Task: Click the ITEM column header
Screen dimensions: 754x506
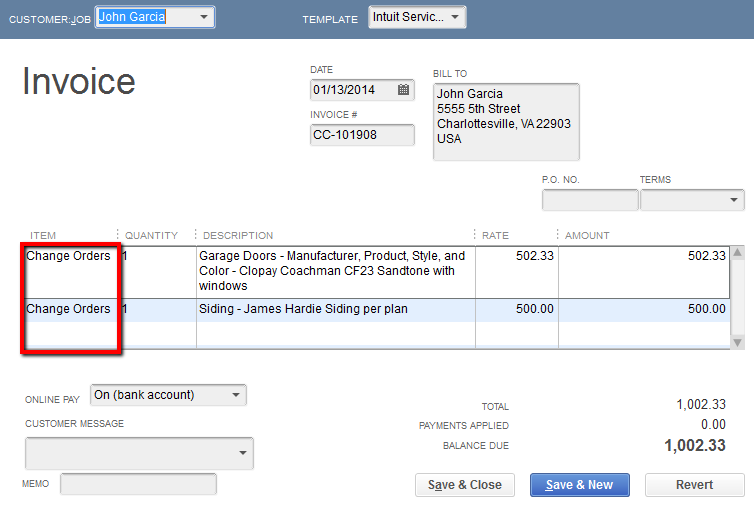Action: pyautogui.click(x=43, y=235)
